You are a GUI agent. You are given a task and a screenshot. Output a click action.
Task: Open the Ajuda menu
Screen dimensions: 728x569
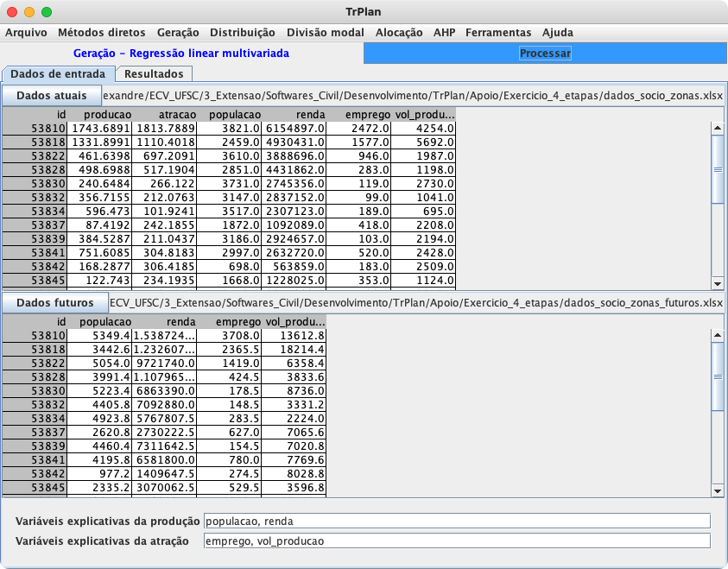coord(558,33)
